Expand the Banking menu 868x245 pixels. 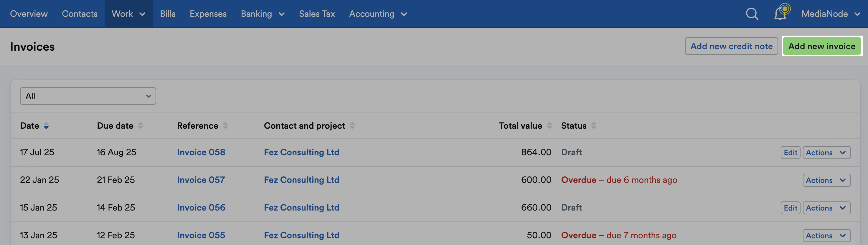click(x=263, y=14)
